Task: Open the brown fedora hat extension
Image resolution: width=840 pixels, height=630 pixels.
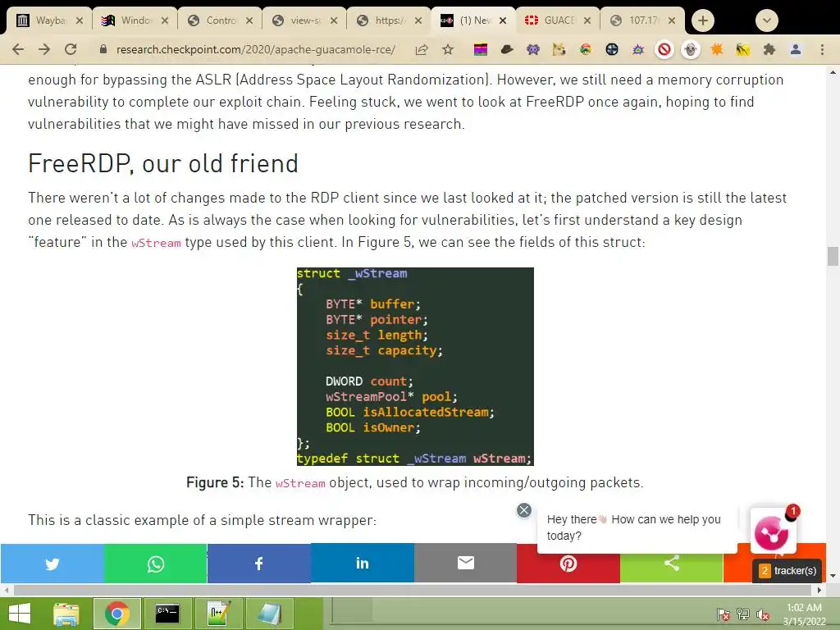Action: coord(507,50)
